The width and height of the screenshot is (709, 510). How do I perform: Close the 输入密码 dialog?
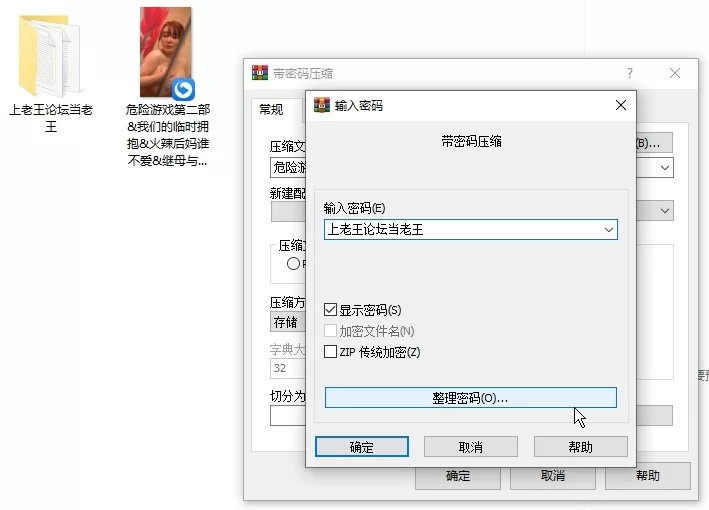621,105
